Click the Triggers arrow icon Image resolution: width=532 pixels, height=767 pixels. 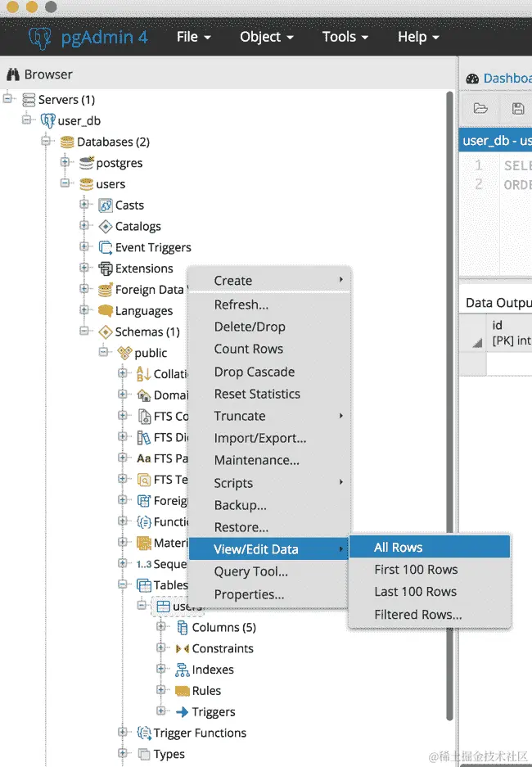click(x=183, y=712)
